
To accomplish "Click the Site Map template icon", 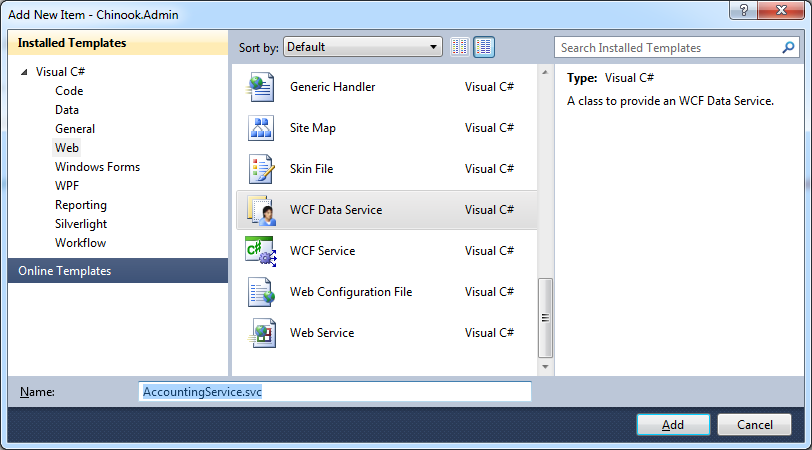I will (x=261, y=128).
